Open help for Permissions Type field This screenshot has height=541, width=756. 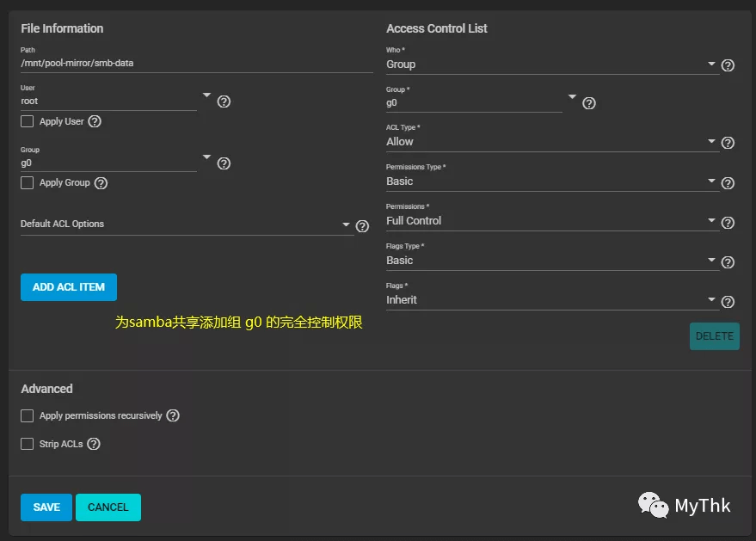tap(728, 183)
